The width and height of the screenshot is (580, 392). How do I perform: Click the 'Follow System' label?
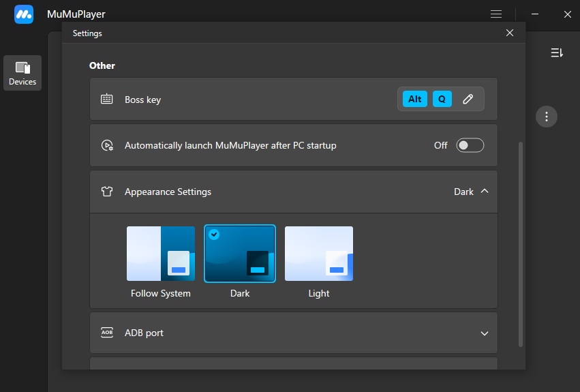coord(161,294)
